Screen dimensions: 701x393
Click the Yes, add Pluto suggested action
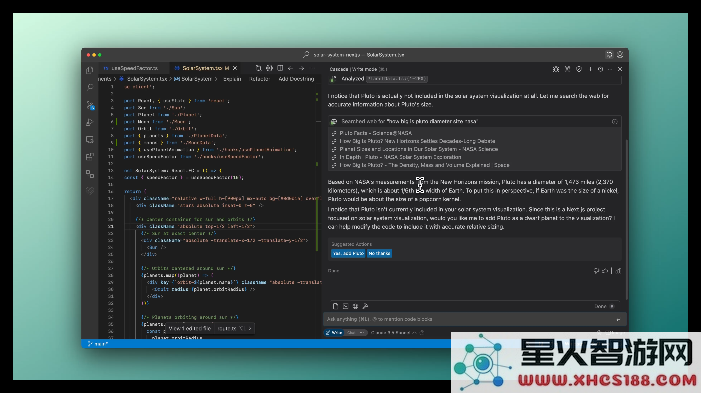point(348,254)
